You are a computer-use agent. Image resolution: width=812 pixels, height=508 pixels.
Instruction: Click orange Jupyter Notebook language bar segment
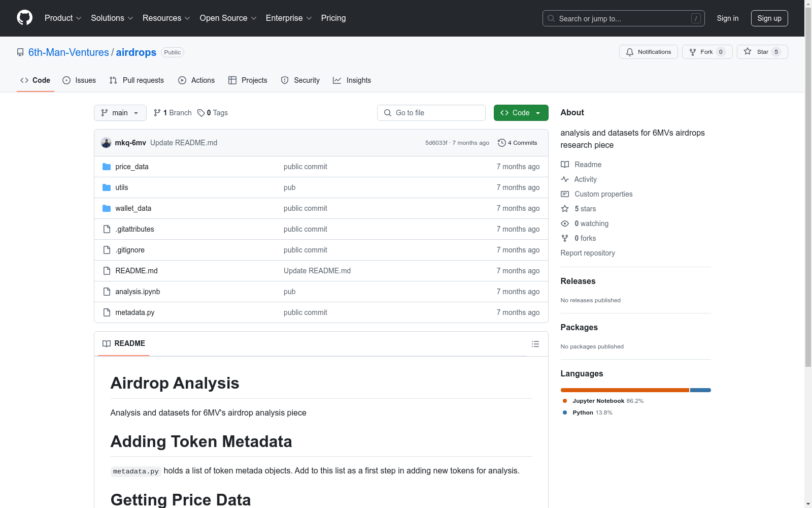coord(625,390)
